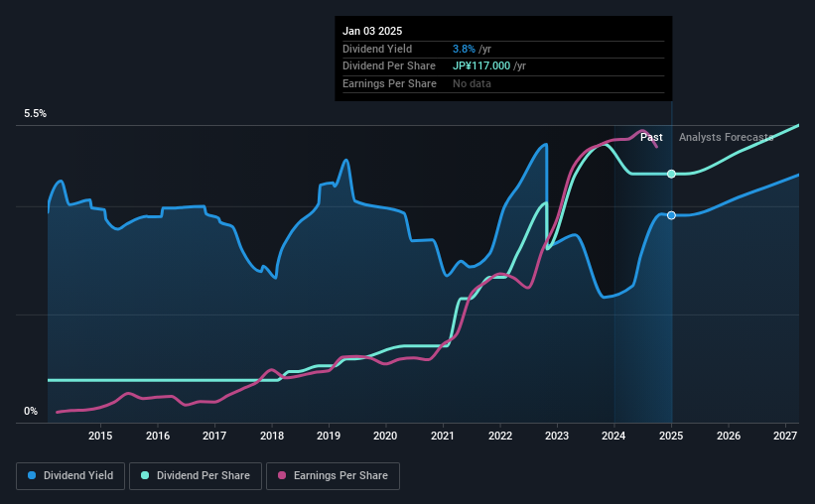Viewport: 815px width, 504px height.
Task: Click the 2024 x-axis label
Action: 613,436
